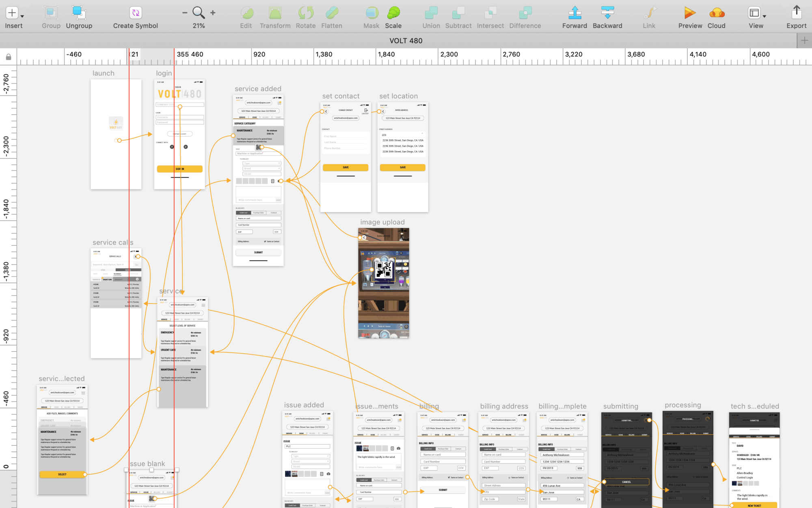Send layer Backward in toolbar
Image resolution: width=812 pixels, height=508 pixels.
607,13
